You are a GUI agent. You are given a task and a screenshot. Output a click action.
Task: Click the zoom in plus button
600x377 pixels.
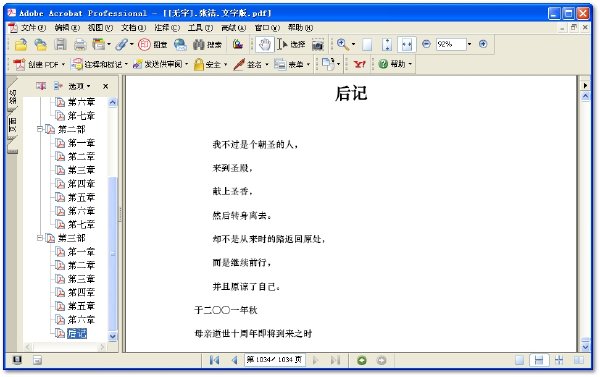tap(483, 44)
